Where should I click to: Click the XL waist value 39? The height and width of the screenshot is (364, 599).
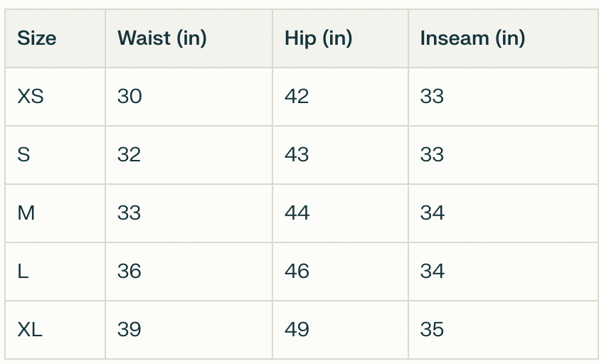pos(129,330)
